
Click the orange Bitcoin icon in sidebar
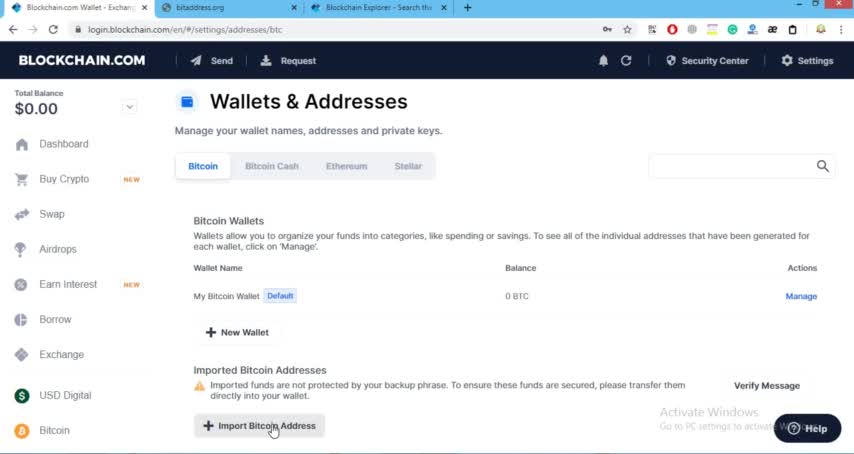click(22, 431)
